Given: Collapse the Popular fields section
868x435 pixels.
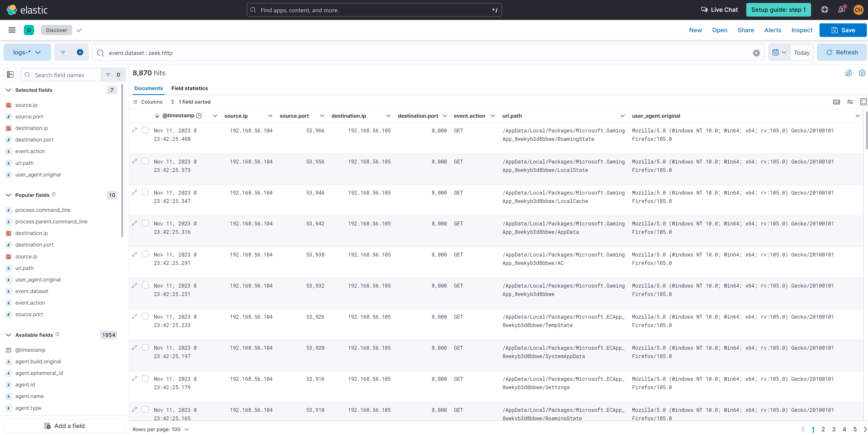Looking at the screenshot, I should [8, 195].
